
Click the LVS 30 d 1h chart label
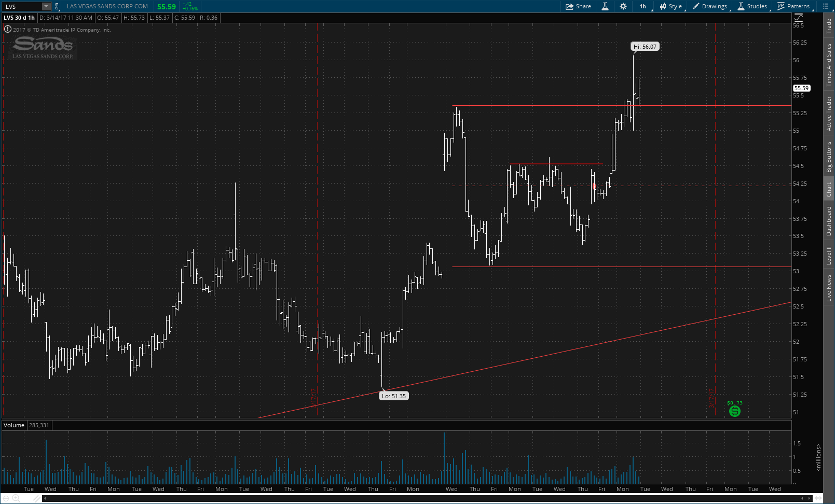(19, 18)
